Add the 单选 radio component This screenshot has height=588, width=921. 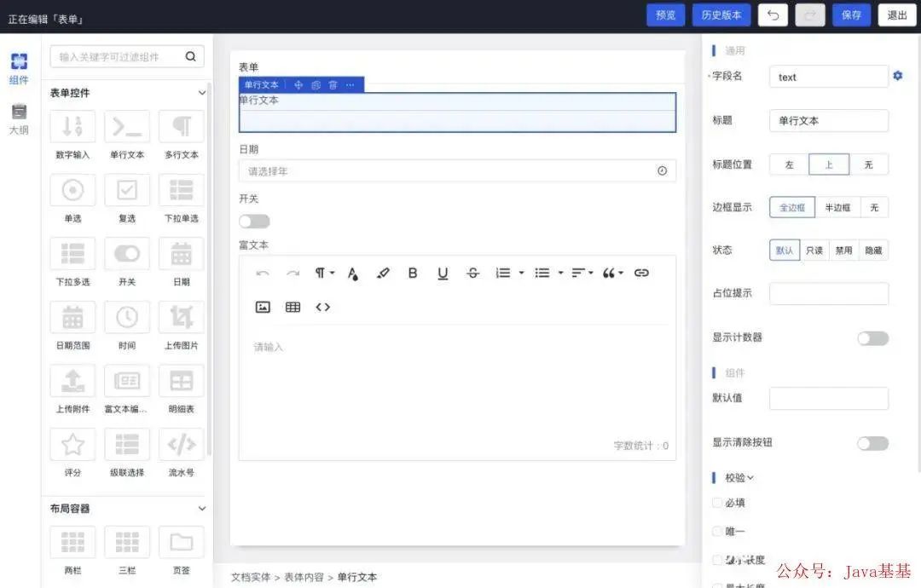point(72,190)
